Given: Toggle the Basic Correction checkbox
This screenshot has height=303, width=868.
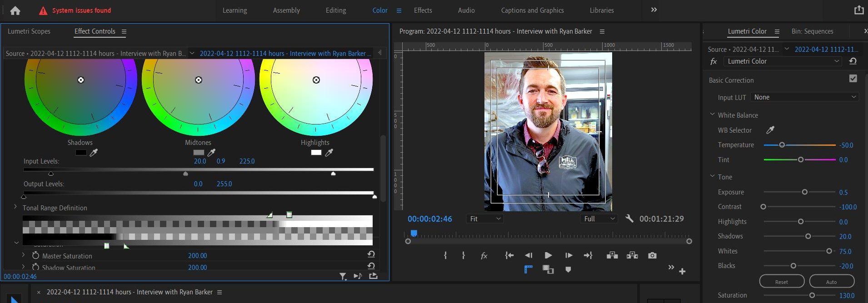Looking at the screenshot, I should tap(853, 79).
